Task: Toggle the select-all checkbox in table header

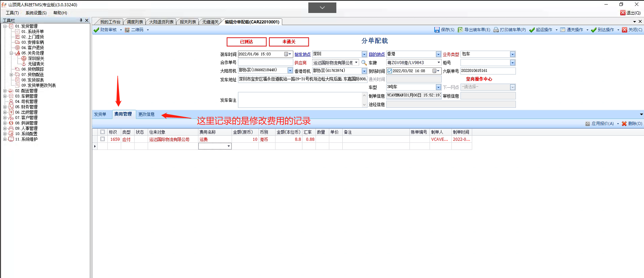Action: [x=103, y=132]
